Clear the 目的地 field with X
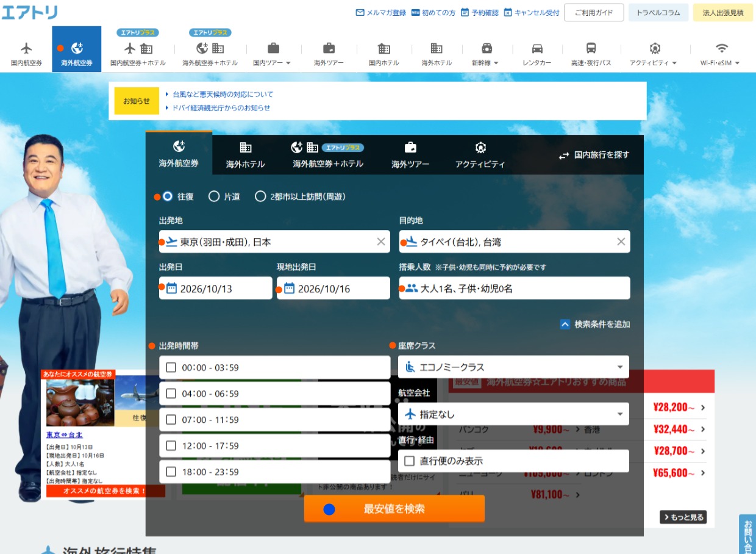 [x=621, y=242]
